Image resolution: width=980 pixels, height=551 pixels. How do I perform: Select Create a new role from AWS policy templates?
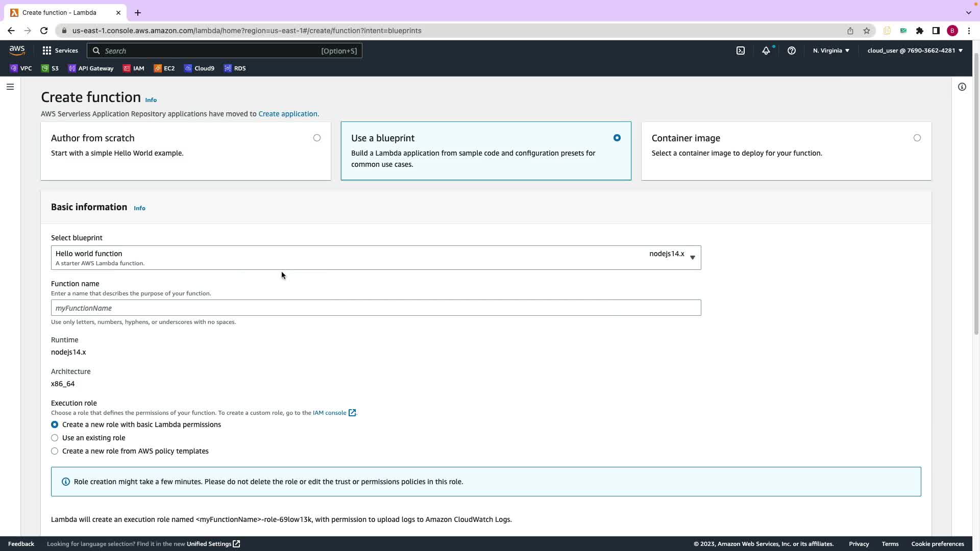[55, 451]
